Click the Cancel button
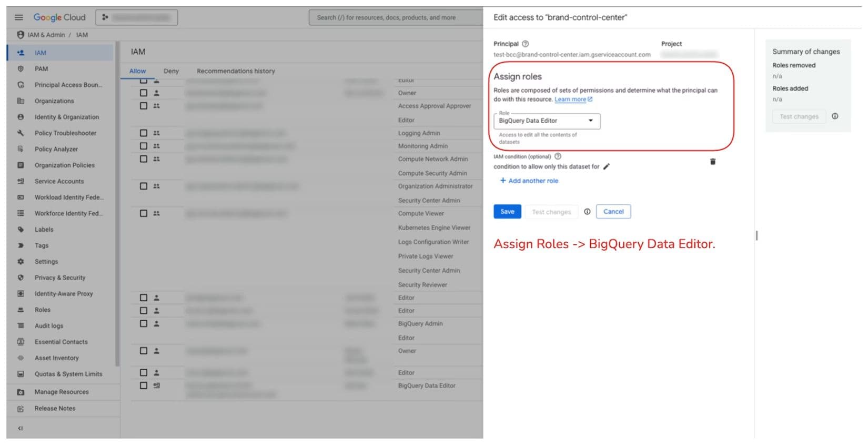 [613, 212]
